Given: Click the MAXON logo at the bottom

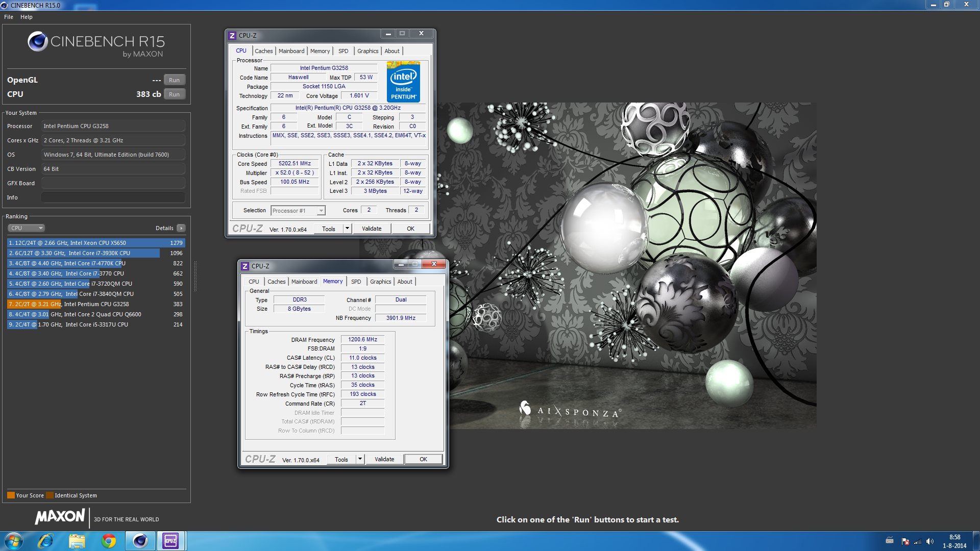Looking at the screenshot, I should (x=60, y=516).
